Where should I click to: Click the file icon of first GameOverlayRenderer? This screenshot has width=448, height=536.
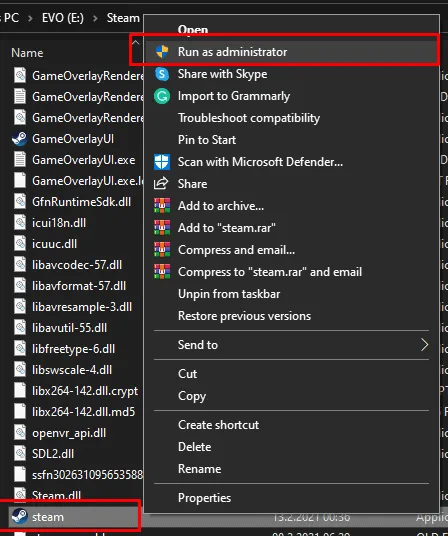click(20, 76)
